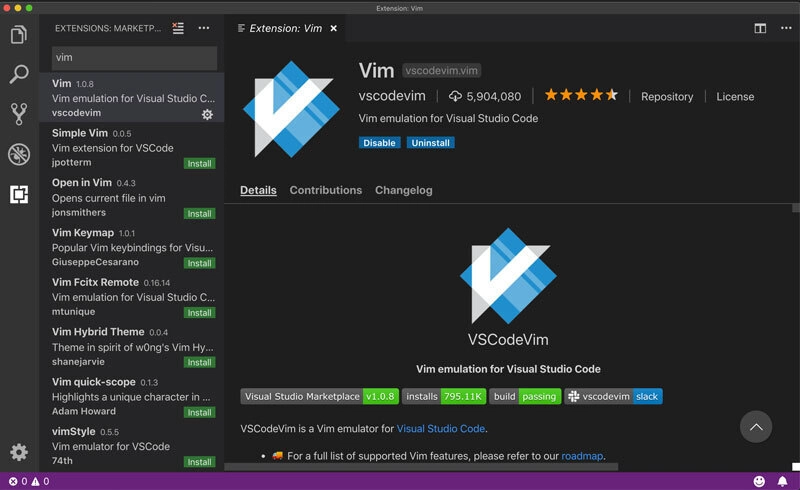The width and height of the screenshot is (800, 490).
Task: Click the extensions search field containing vim
Action: [x=134, y=58]
